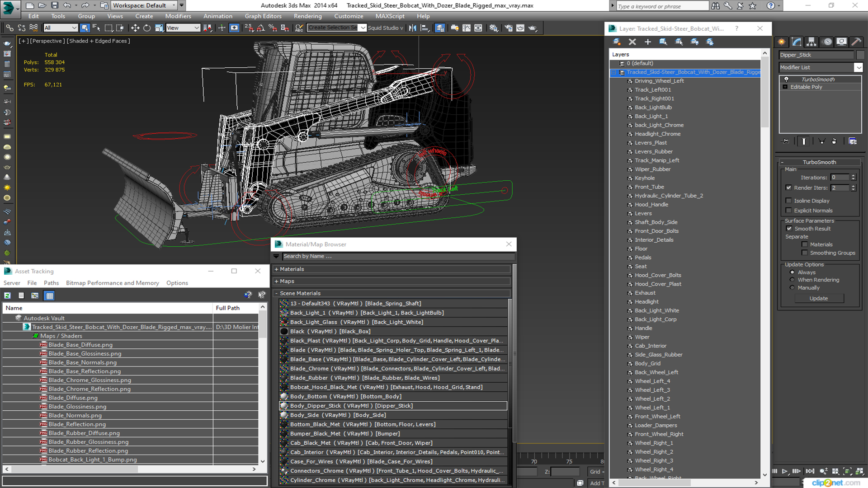Enable Explicit Normals checkbox
Image resolution: width=868 pixels, height=488 pixels.
[788, 211]
